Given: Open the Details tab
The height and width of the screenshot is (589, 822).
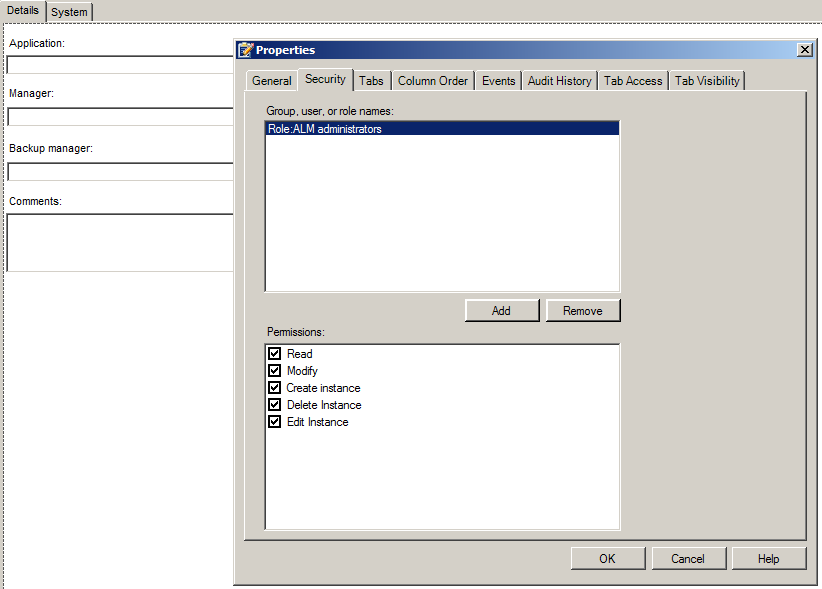Looking at the screenshot, I should [23, 10].
